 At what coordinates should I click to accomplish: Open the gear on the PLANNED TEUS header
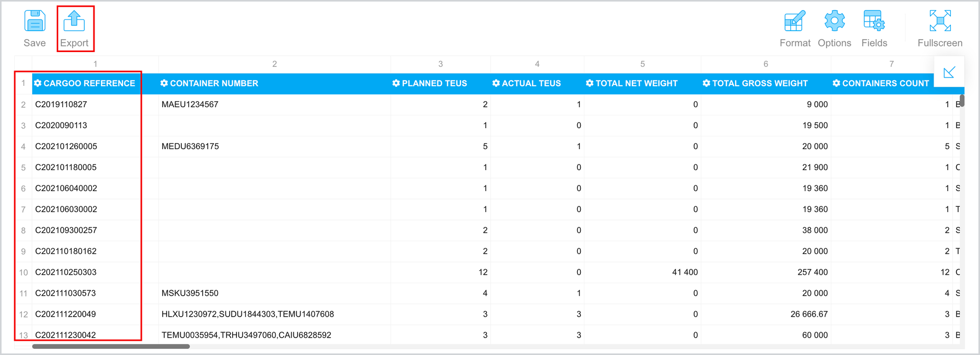396,83
